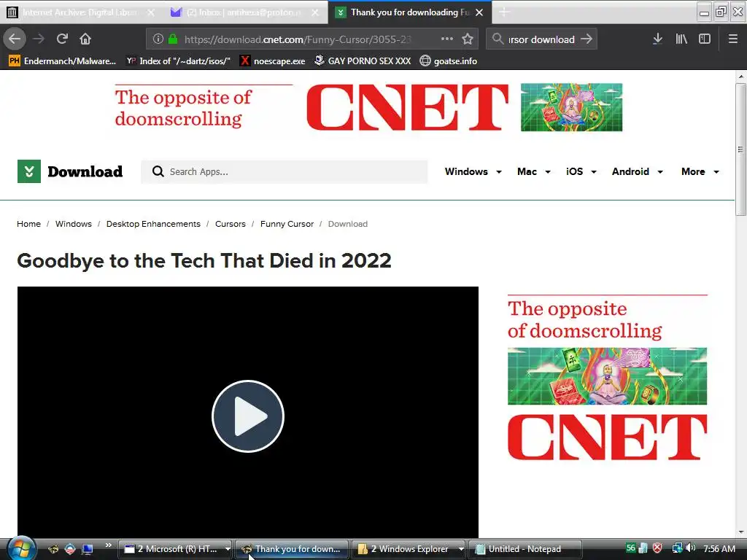
Task: Open the browser home page icon
Action: coord(85,39)
